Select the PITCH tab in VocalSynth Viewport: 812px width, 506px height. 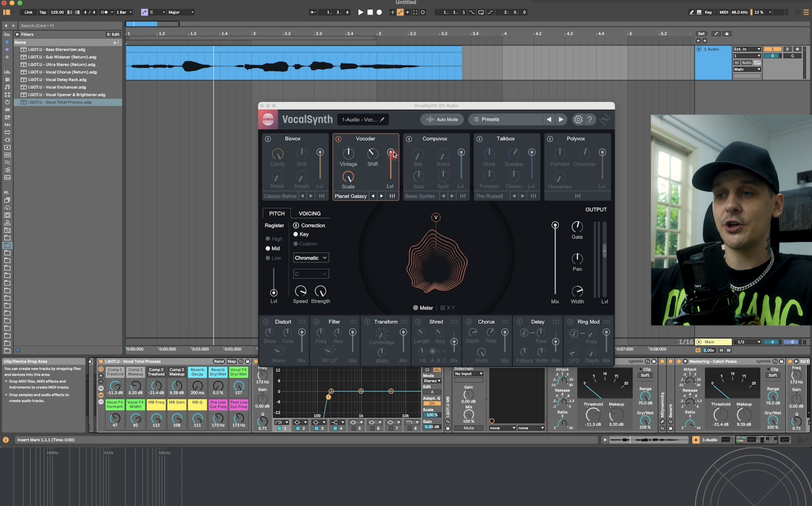pyautogui.click(x=277, y=213)
